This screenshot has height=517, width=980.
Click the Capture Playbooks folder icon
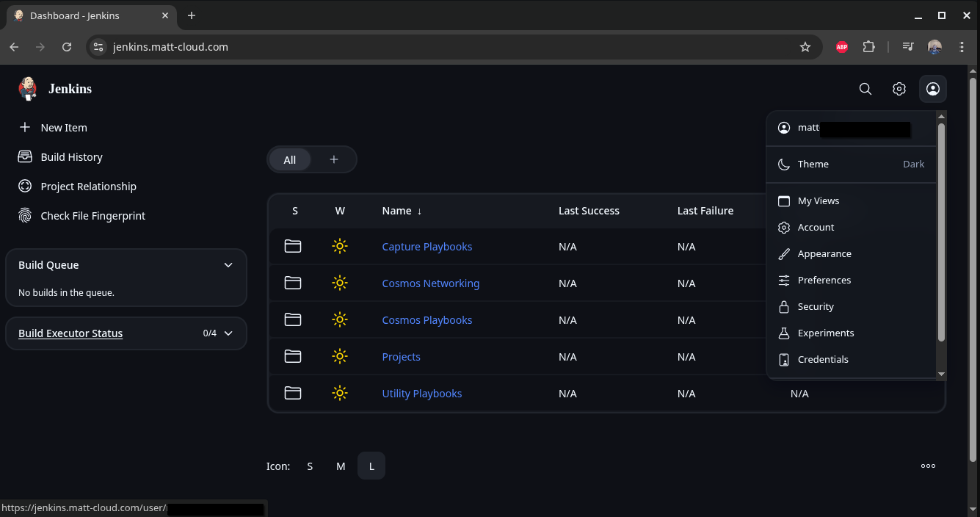point(293,247)
